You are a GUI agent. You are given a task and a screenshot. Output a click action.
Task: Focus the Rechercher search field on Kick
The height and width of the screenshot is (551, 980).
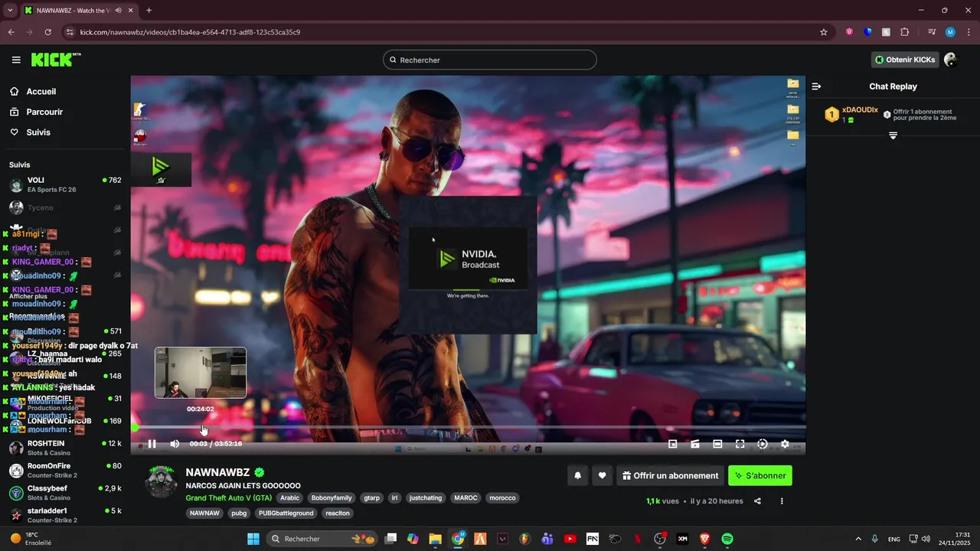[x=490, y=60]
